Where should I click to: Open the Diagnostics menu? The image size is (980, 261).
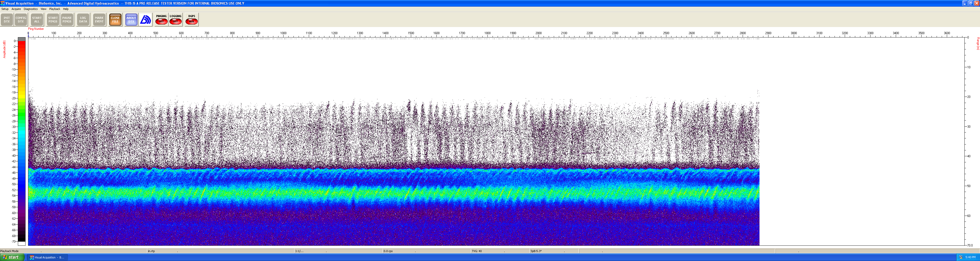pos(30,9)
